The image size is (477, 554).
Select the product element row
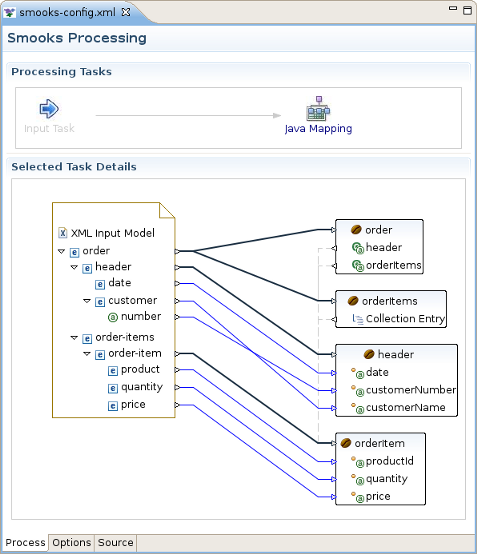click(x=134, y=370)
